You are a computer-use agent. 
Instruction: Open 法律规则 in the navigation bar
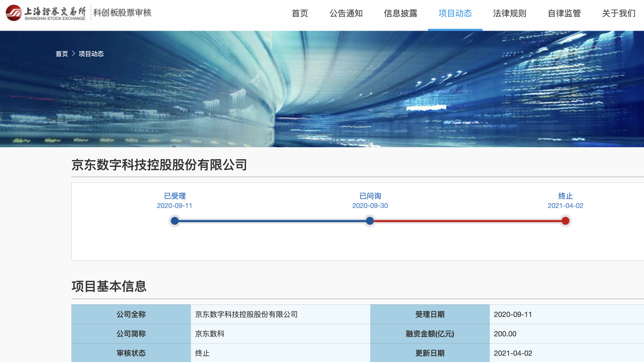point(509,13)
